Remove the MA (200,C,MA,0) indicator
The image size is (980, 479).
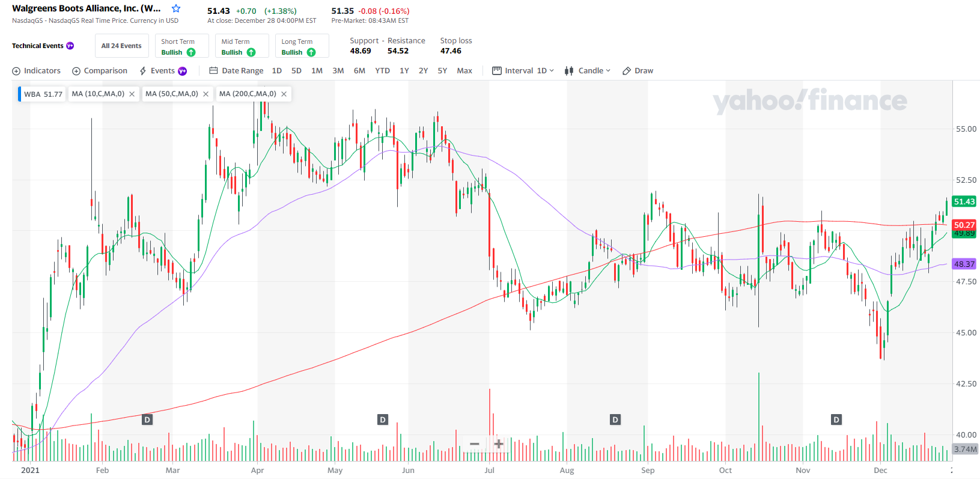click(x=284, y=94)
